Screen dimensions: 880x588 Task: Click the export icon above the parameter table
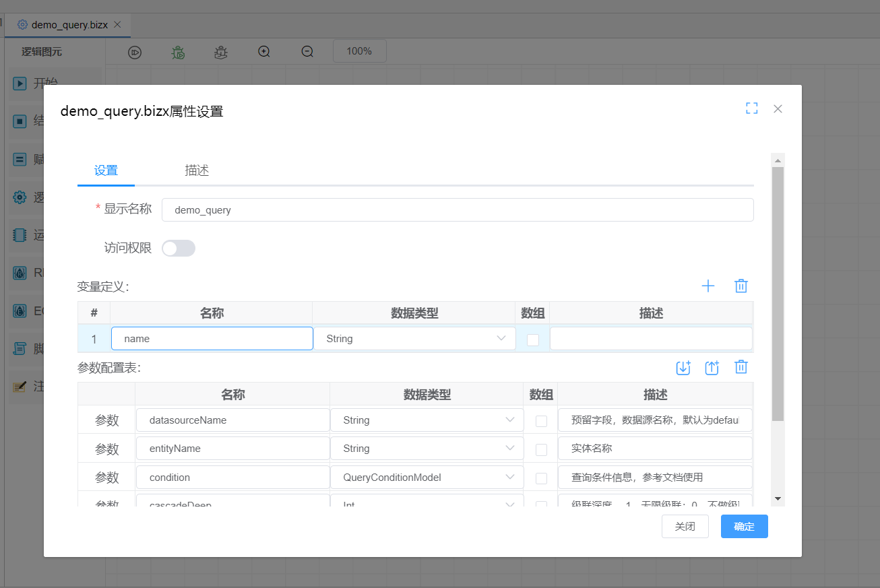tap(712, 367)
